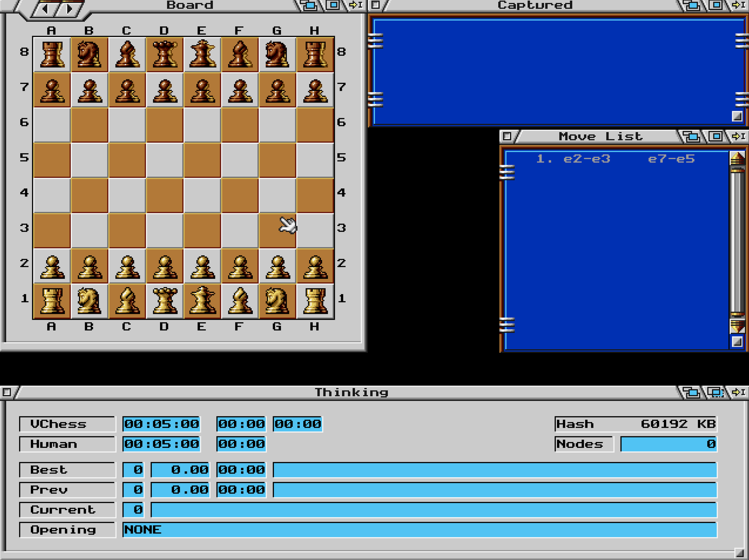The width and height of the screenshot is (749, 560).
Task: Click the Thinking window size gadget
Action: pyautogui.click(x=739, y=553)
